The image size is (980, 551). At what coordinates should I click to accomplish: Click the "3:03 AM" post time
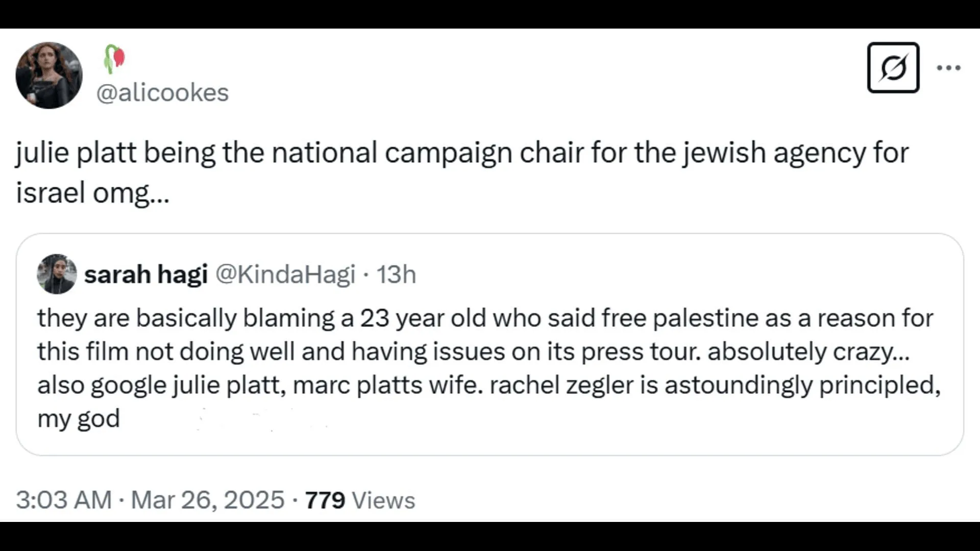[64, 499]
